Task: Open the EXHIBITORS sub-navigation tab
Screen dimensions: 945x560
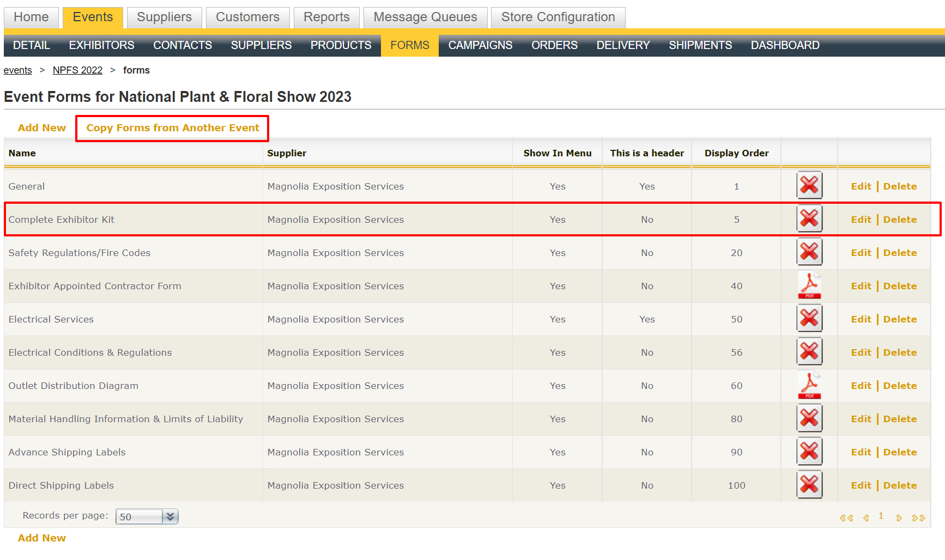Action: (101, 45)
